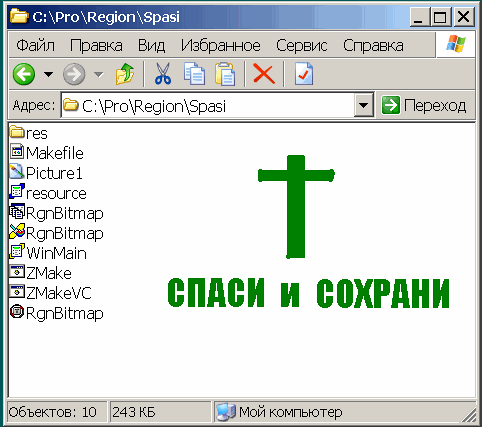Screen dimensions: 482x427
Task: Click the file name ZMakeVC
Action: click(x=59, y=293)
